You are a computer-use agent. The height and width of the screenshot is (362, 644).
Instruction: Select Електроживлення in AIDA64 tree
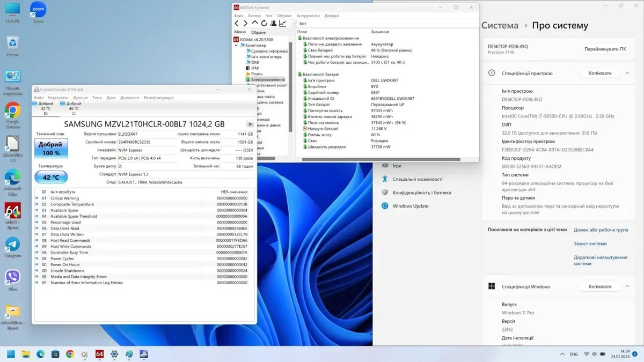click(268, 79)
